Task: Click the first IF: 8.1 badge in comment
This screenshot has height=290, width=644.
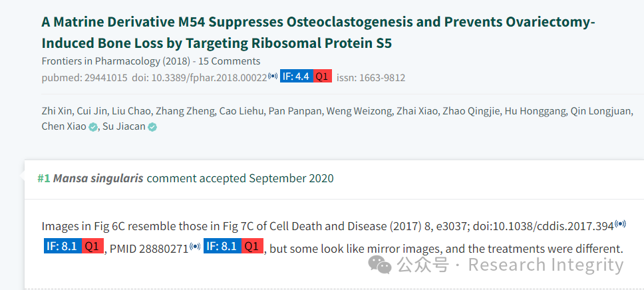Action: (x=63, y=246)
